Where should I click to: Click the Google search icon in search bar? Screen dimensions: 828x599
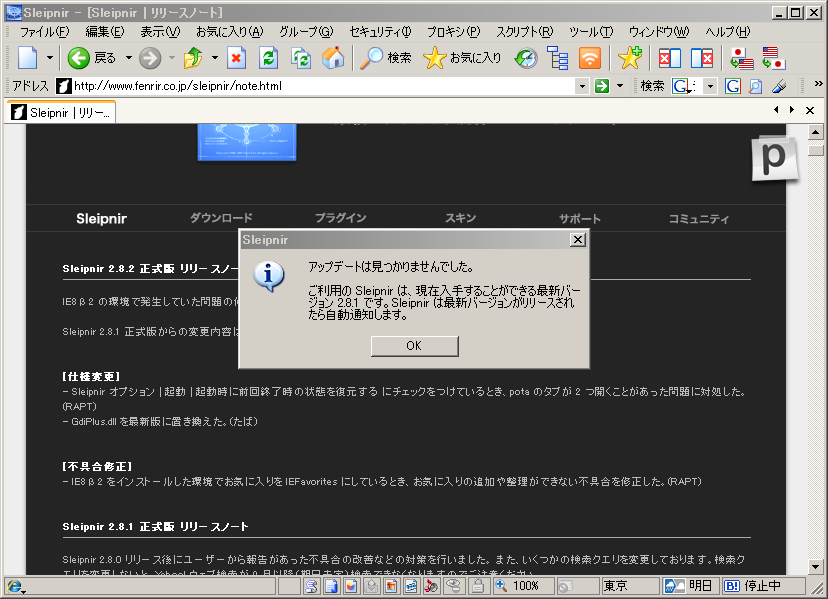click(x=732, y=86)
